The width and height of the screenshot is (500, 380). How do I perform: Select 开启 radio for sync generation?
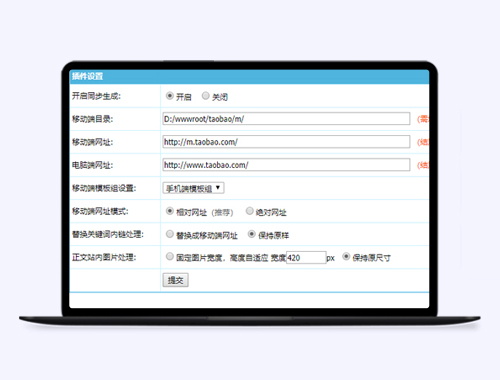point(170,96)
